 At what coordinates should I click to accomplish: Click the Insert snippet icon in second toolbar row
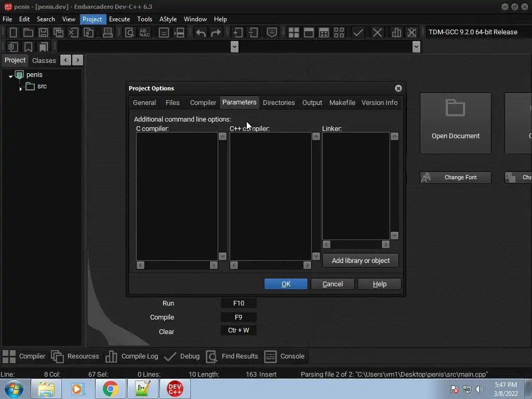(x=13, y=47)
